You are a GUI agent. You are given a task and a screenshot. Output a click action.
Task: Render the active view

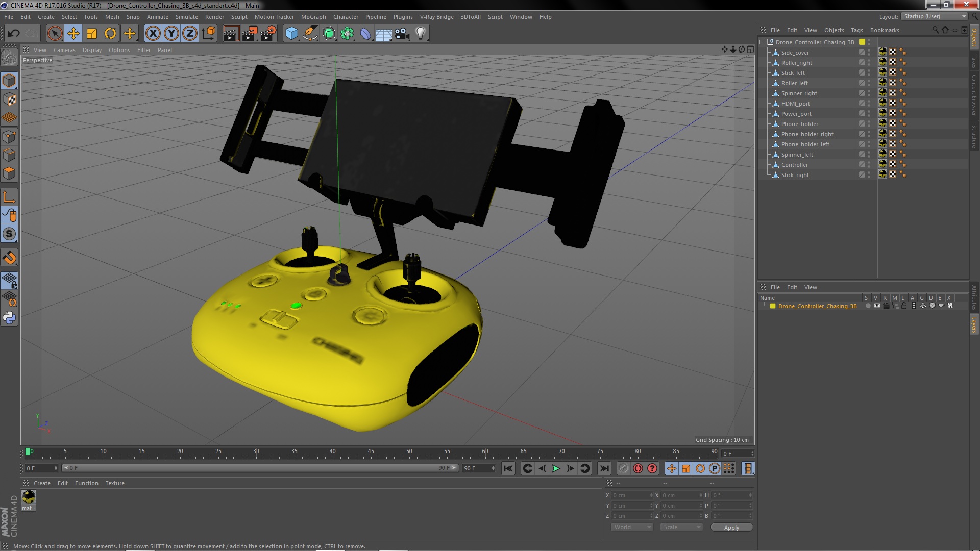click(x=230, y=34)
